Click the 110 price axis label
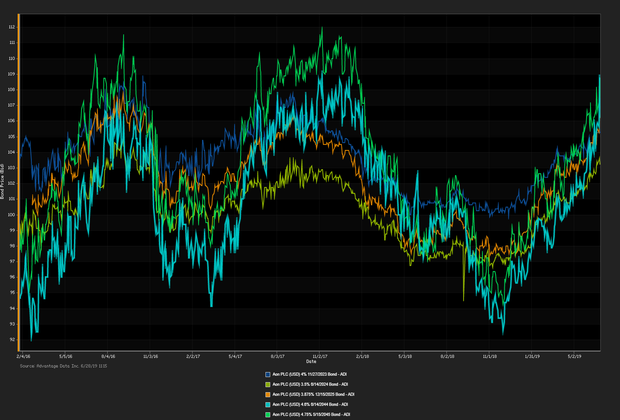The width and height of the screenshot is (620, 420). [11, 59]
